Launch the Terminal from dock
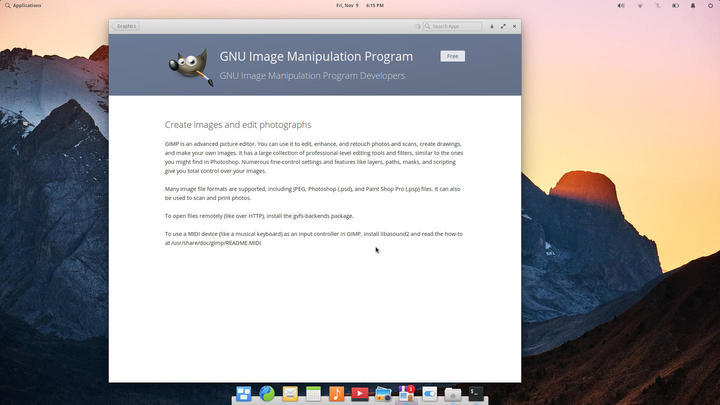The width and height of the screenshot is (720, 405). tap(476, 394)
